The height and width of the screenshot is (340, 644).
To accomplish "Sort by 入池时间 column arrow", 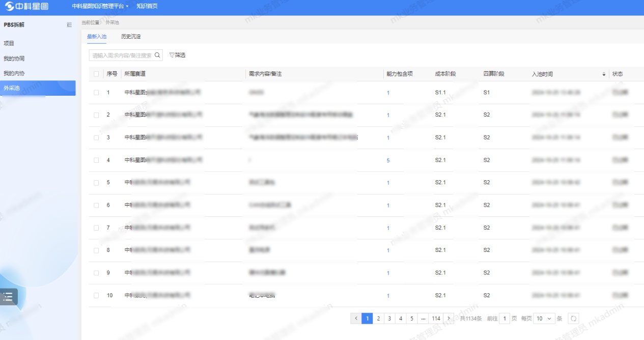I will 604,74.
